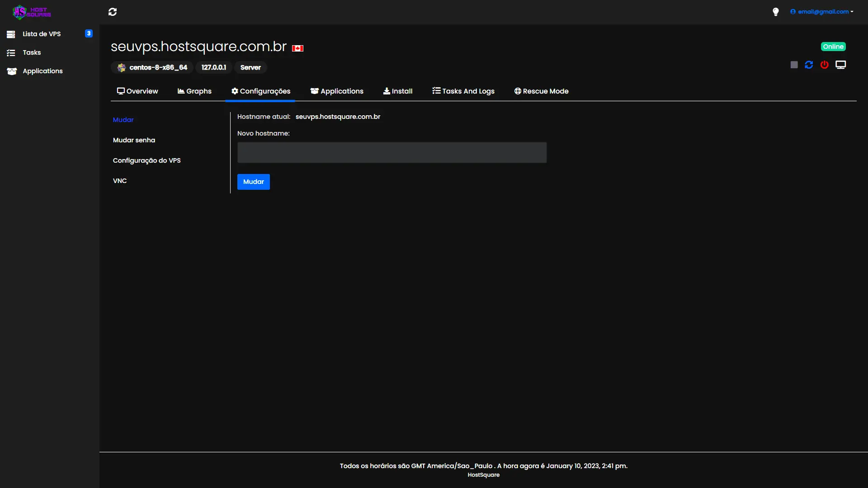Open Applications in the sidebar
The image size is (868, 488).
(x=42, y=71)
